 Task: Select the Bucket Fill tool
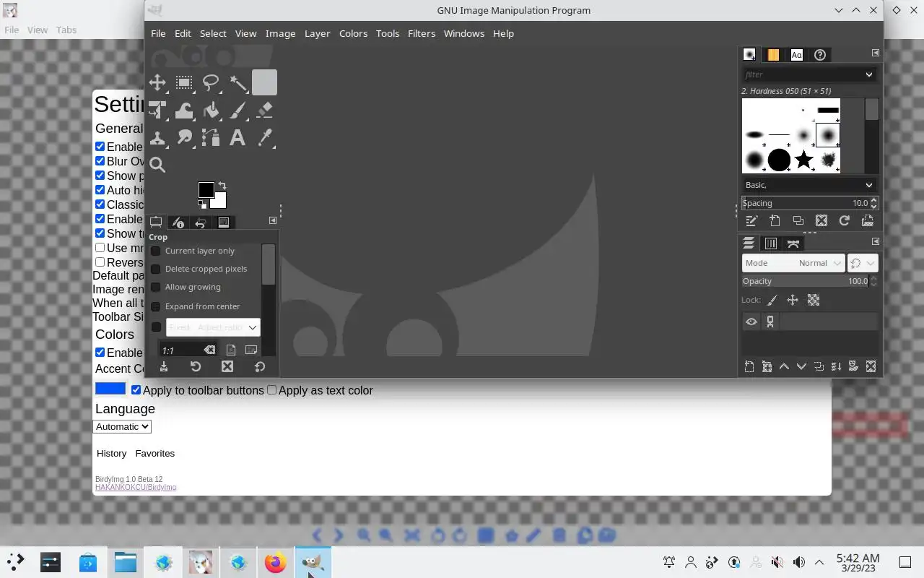point(211,110)
